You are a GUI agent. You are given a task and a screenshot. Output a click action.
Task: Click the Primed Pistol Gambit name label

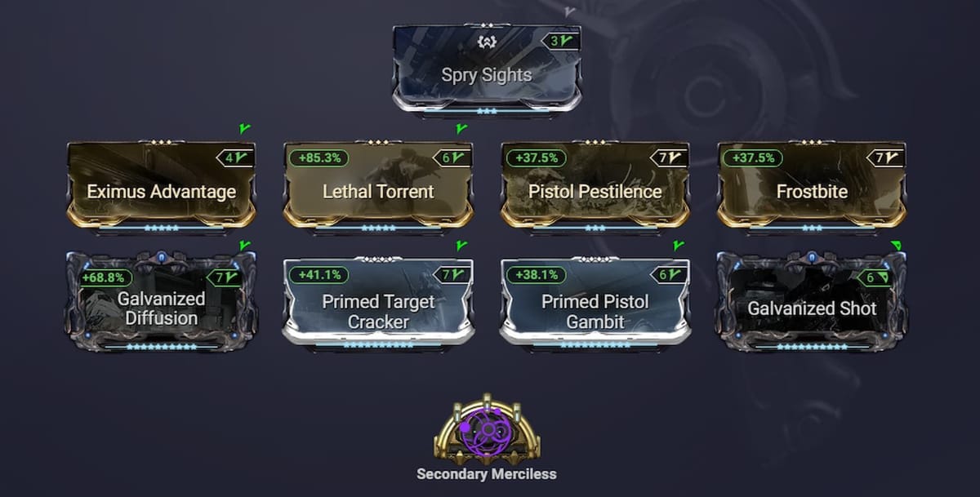pos(594,310)
